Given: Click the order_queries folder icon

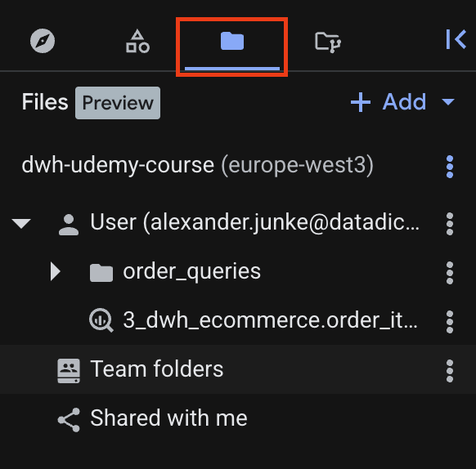Looking at the screenshot, I should point(101,272).
